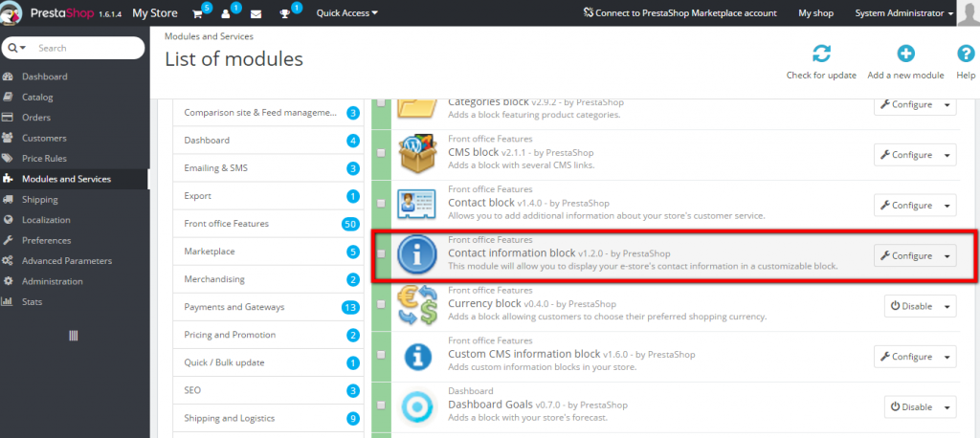Disable the Currency block module
Screen dimensions: 980x438
point(911,307)
